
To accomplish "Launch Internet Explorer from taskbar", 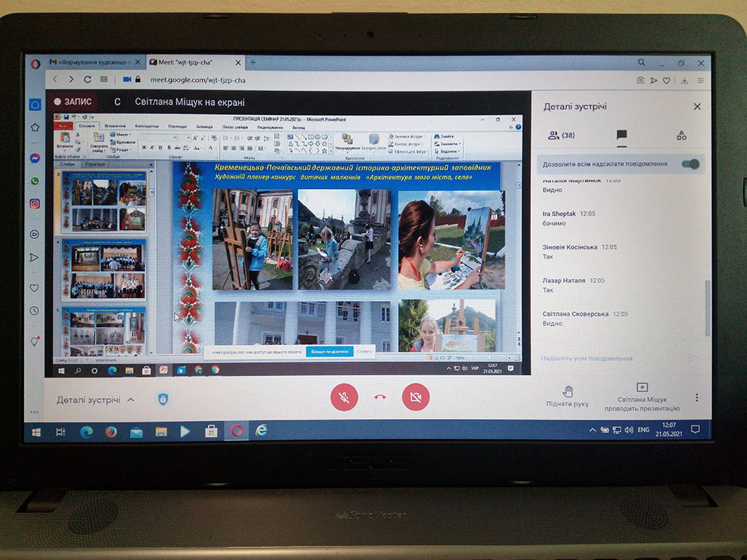I will [x=261, y=431].
